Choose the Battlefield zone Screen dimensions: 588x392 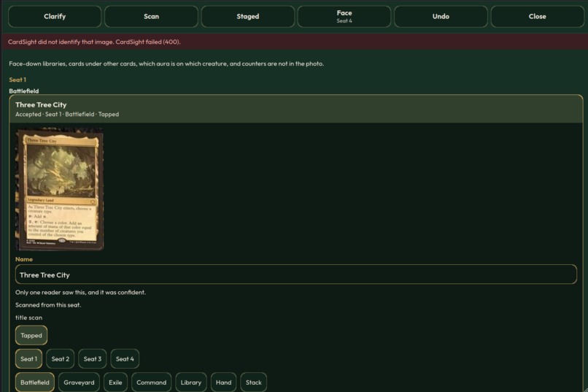(35, 383)
